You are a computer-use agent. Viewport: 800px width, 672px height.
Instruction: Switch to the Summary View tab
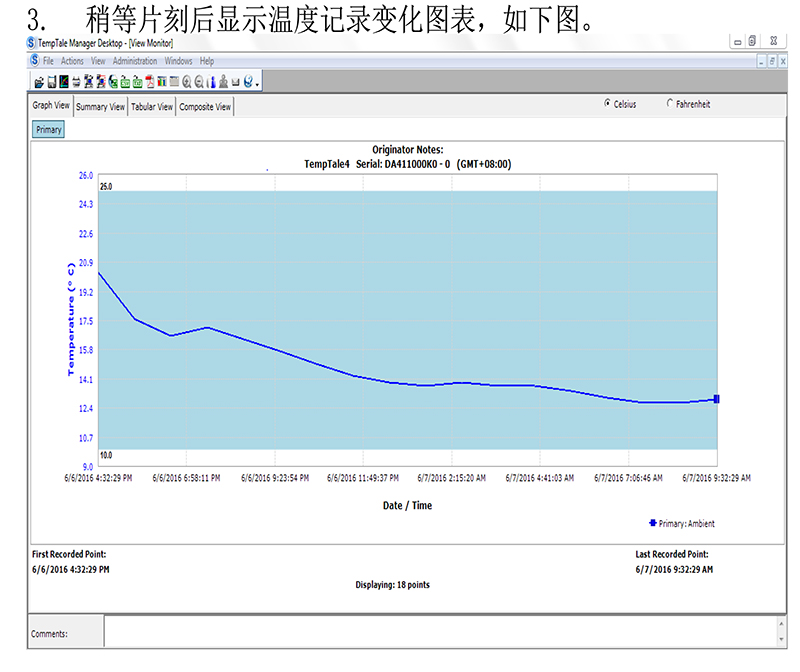pyautogui.click(x=100, y=107)
